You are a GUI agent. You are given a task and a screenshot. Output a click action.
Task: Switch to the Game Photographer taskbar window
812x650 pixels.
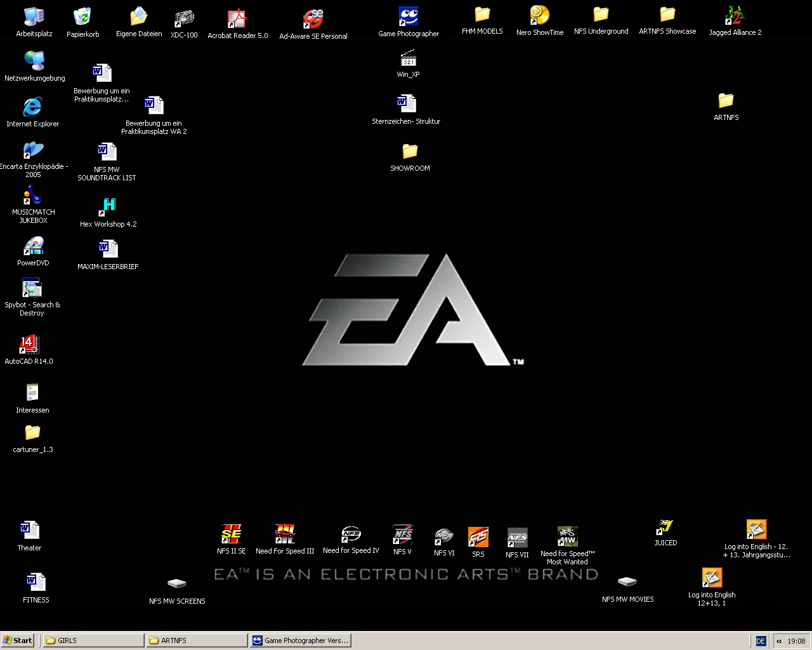[x=301, y=640]
